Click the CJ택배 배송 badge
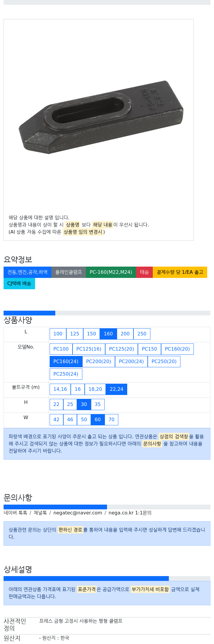Viewport: 214px width, 644px height. tap(19, 284)
